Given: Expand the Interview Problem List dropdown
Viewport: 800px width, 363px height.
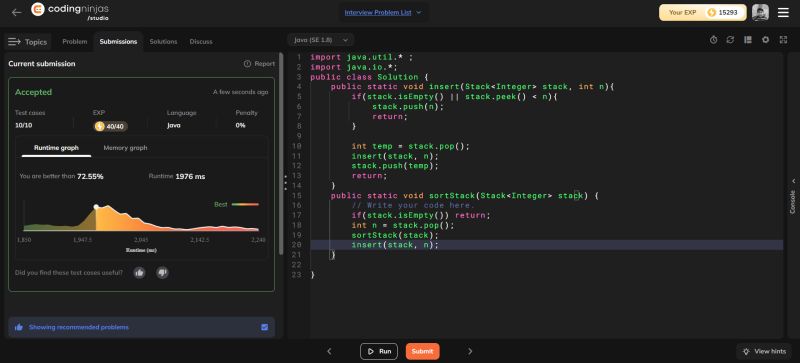Looking at the screenshot, I should coord(383,12).
